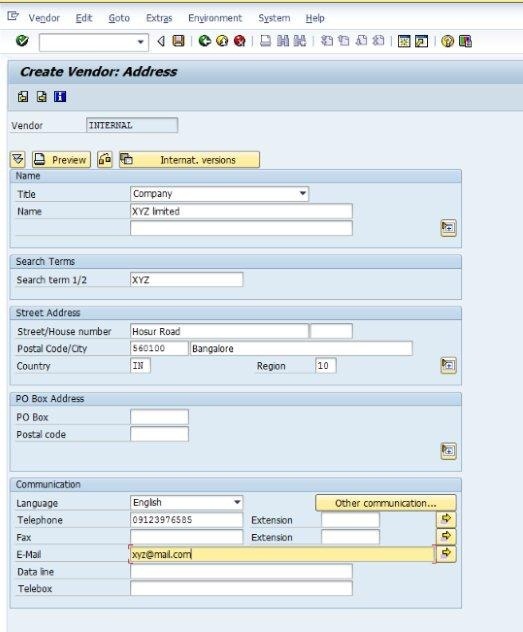Screen dimensions: 523x632
Task: Click the more e-mail addresses arrow icon
Action: pos(446,554)
